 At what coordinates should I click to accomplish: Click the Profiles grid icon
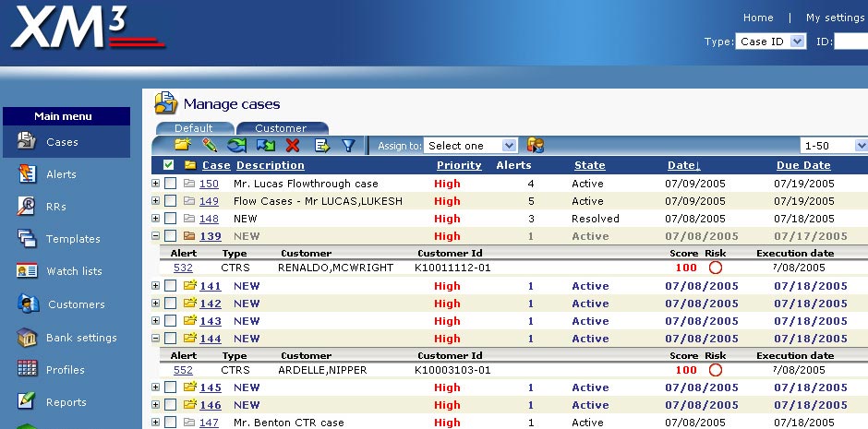coord(27,368)
